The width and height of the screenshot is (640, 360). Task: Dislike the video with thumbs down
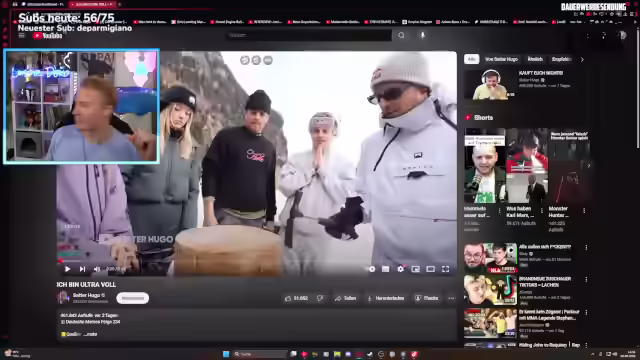[320, 298]
